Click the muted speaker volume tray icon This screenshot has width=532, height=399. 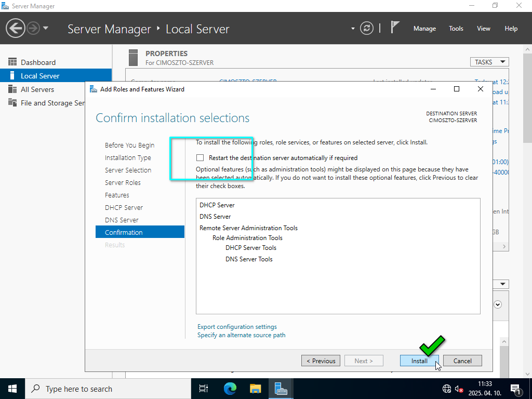pyautogui.click(x=459, y=389)
